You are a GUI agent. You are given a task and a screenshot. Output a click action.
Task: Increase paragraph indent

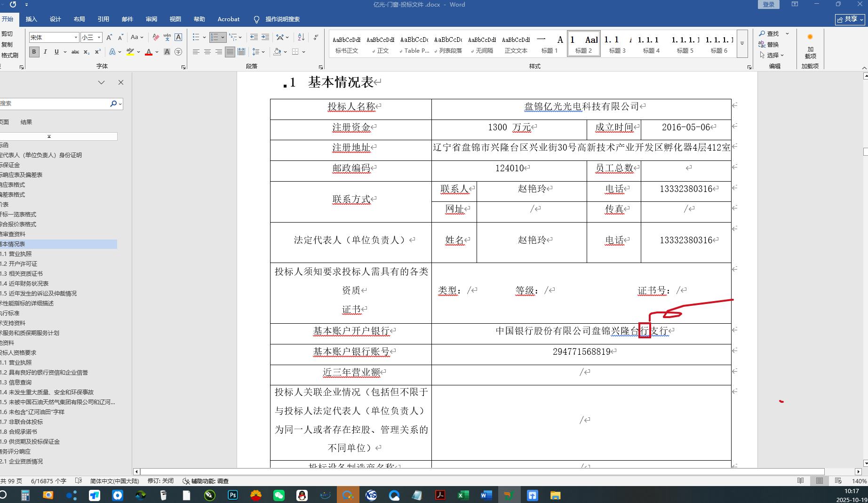[x=265, y=37]
